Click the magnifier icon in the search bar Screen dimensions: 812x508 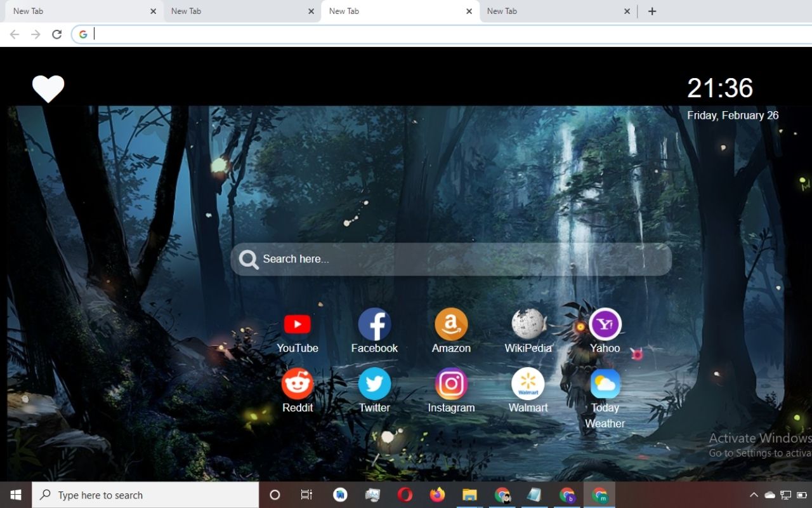point(249,259)
